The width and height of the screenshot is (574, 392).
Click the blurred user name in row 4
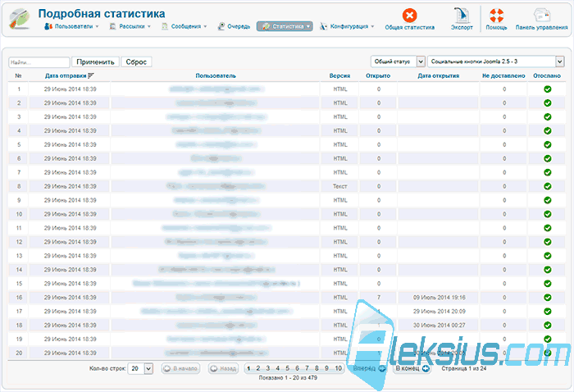pyautogui.click(x=216, y=130)
